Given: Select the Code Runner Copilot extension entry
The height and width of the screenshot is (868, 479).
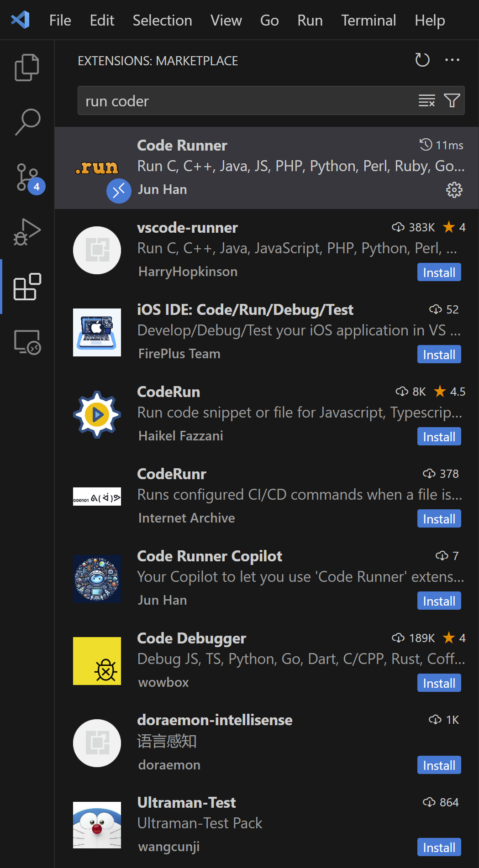Looking at the screenshot, I should (274, 577).
